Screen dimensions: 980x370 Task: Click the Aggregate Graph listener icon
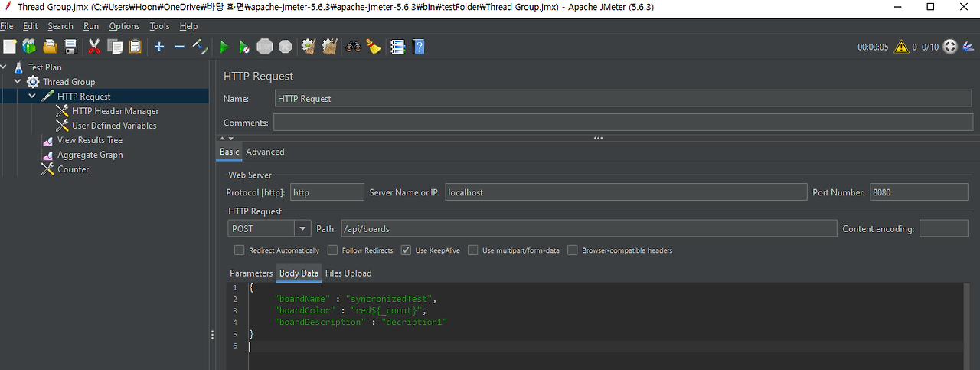47,155
